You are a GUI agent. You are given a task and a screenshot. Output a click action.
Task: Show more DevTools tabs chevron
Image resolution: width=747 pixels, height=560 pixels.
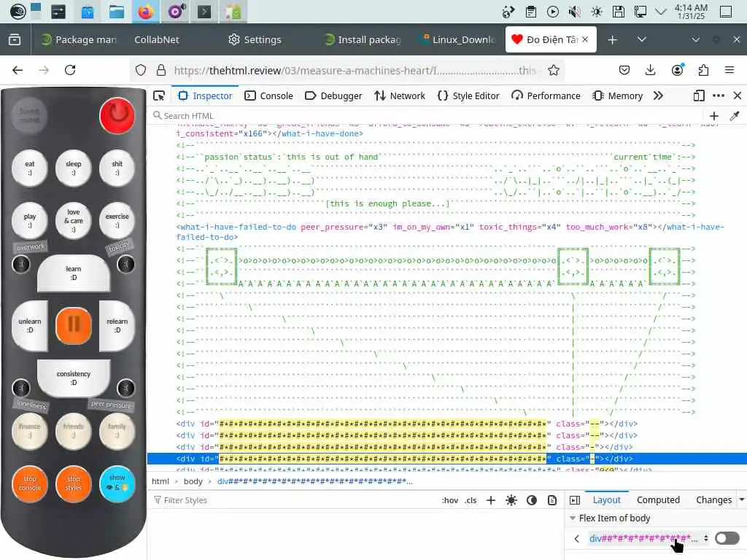tap(659, 96)
